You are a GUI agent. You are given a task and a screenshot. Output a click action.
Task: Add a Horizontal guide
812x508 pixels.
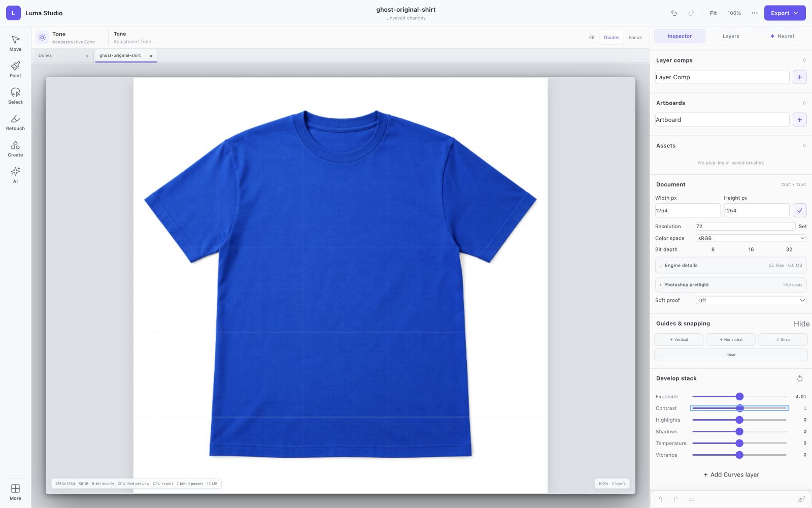pos(731,340)
